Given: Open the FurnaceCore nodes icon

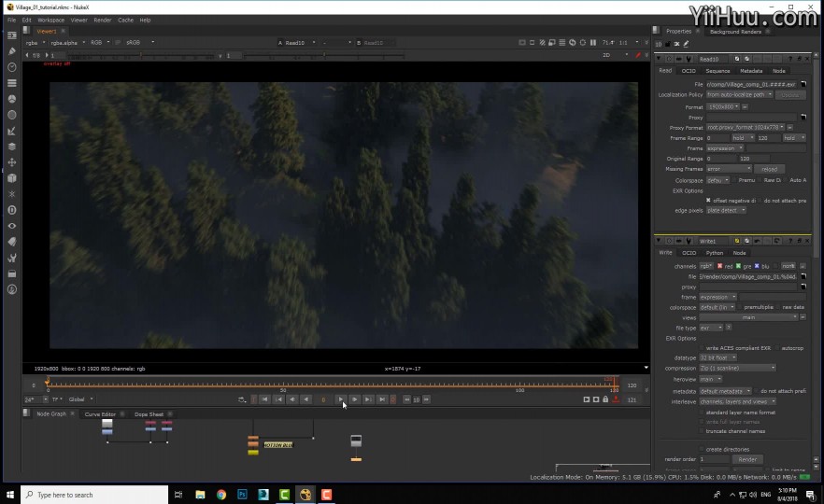Looking at the screenshot, I should click(x=11, y=289).
